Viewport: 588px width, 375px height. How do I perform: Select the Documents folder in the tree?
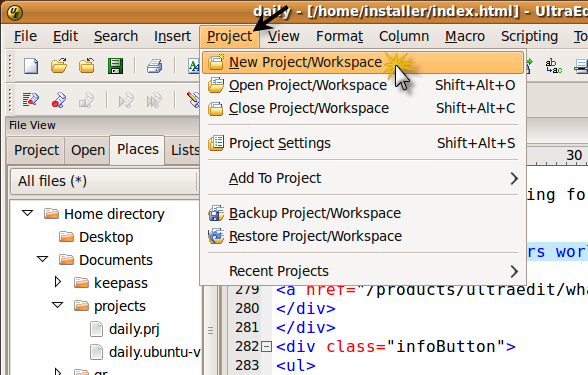116,260
